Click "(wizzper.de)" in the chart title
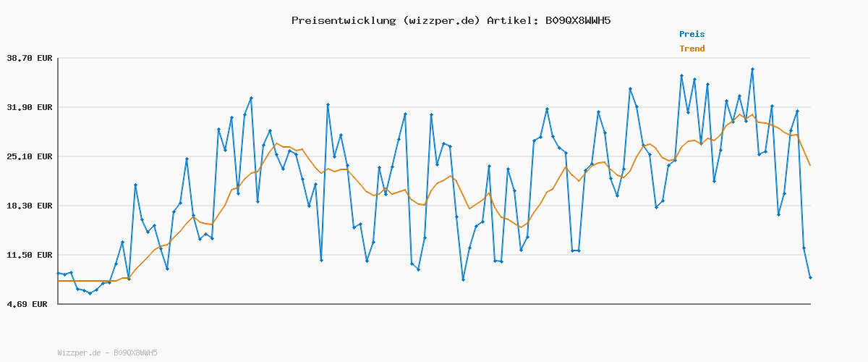This screenshot has width=868, height=362. click(441, 20)
